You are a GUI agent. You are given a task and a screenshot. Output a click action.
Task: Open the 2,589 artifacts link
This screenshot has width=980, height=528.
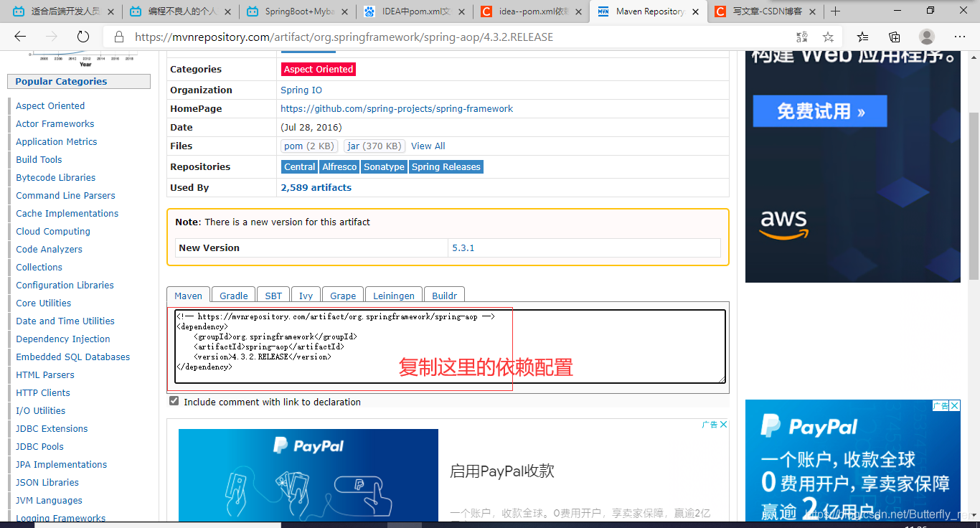click(x=316, y=187)
